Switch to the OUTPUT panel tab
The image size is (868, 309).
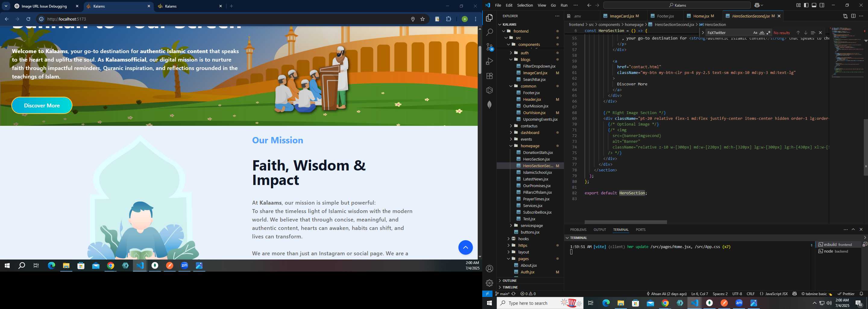pyautogui.click(x=599, y=230)
